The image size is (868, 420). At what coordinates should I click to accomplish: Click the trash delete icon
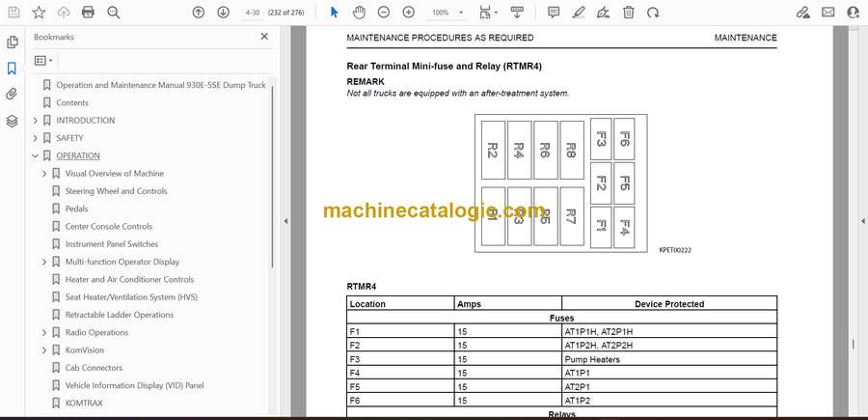tap(628, 13)
